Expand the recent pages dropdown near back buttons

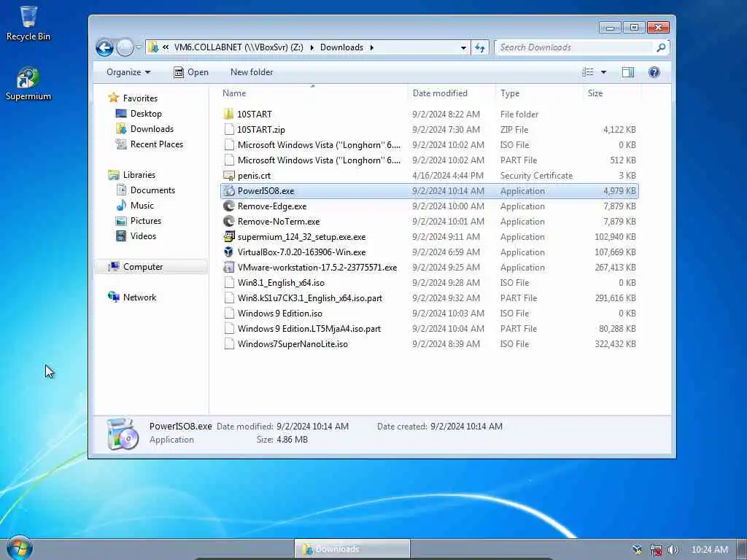pos(139,47)
